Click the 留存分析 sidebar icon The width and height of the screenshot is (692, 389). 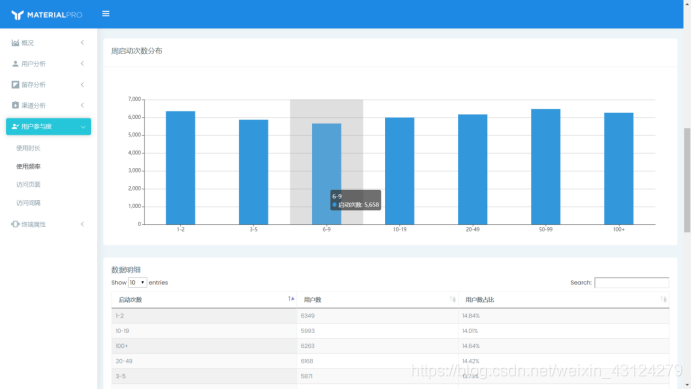(15, 84)
